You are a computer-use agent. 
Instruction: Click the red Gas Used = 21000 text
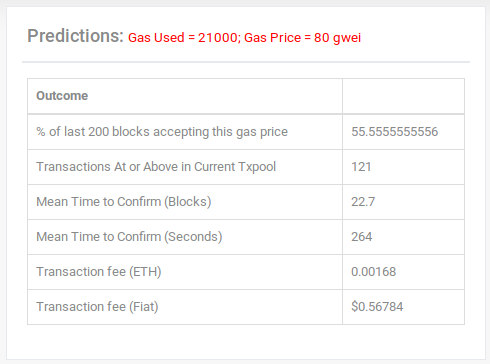pos(182,38)
